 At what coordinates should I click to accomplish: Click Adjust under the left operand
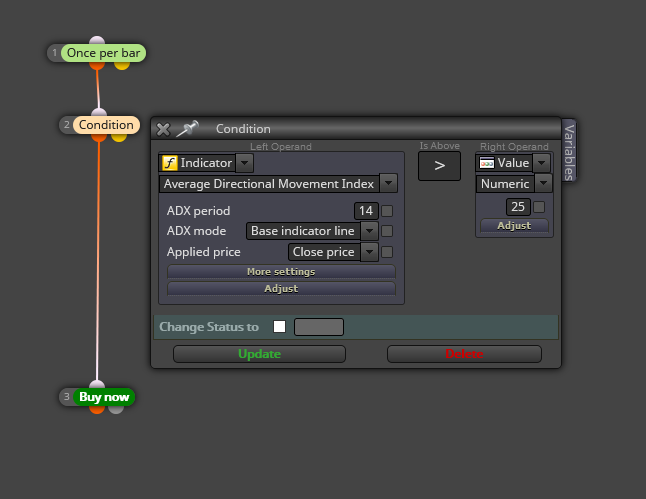pos(281,288)
